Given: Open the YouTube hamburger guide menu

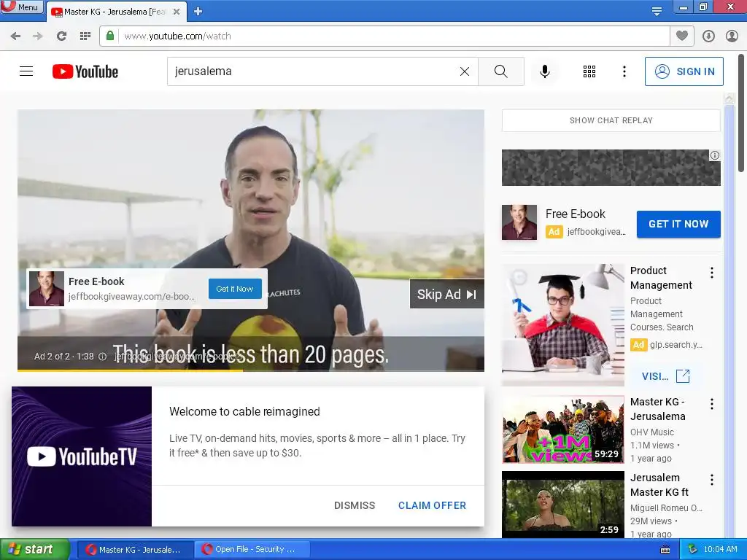Looking at the screenshot, I should point(26,71).
